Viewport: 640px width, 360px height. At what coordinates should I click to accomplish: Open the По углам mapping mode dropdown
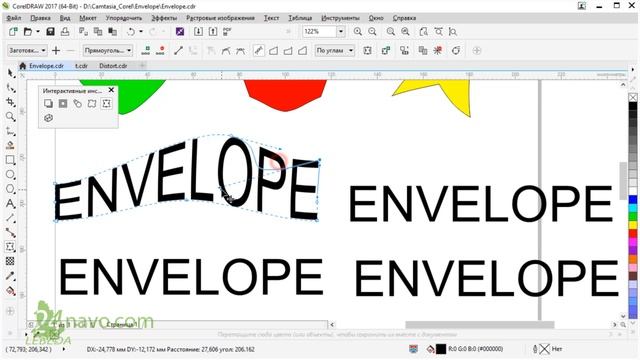click(x=335, y=51)
